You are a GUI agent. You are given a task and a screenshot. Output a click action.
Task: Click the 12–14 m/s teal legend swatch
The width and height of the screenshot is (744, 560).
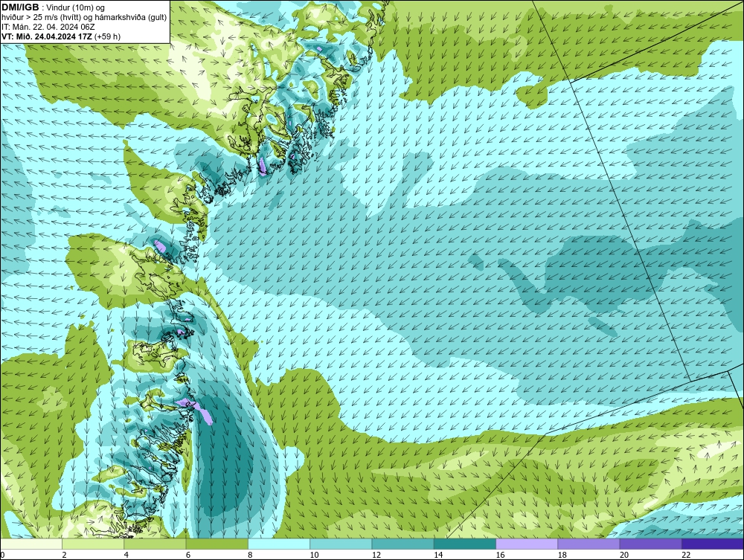click(x=403, y=544)
